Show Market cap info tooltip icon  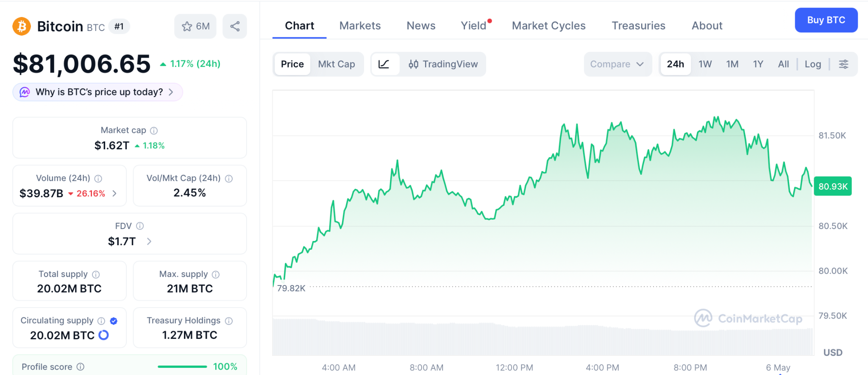click(154, 131)
